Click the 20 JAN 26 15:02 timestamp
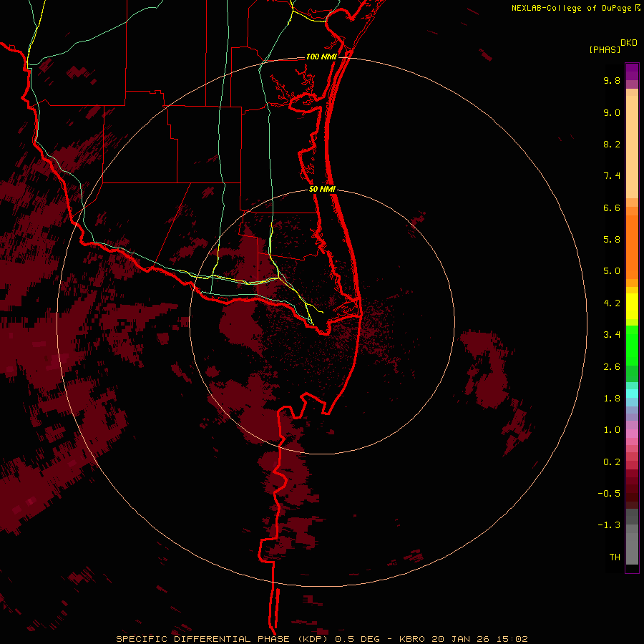The width and height of the screenshot is (644, 644). pyautogui.click(x=480, y=639)
